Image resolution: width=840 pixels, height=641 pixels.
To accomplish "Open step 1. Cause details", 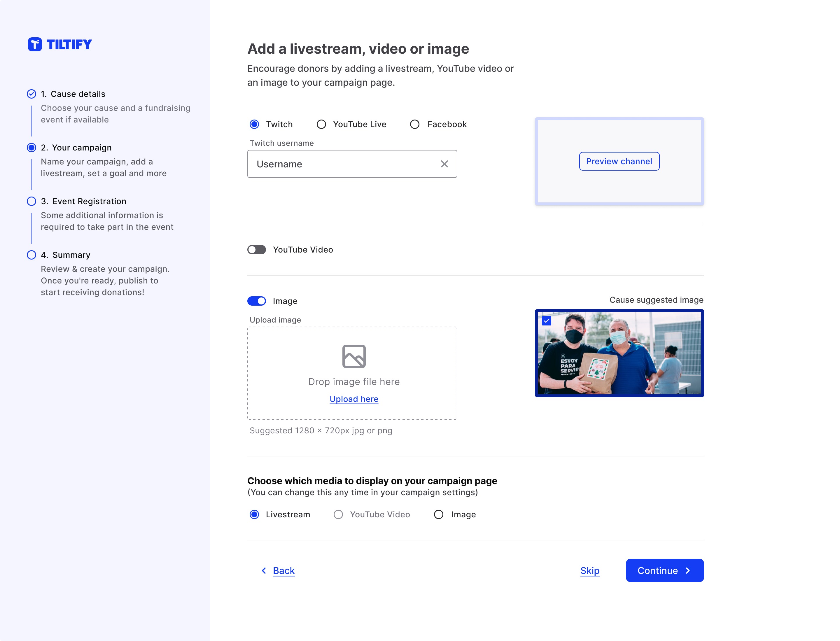I will (x=73, y=94).
